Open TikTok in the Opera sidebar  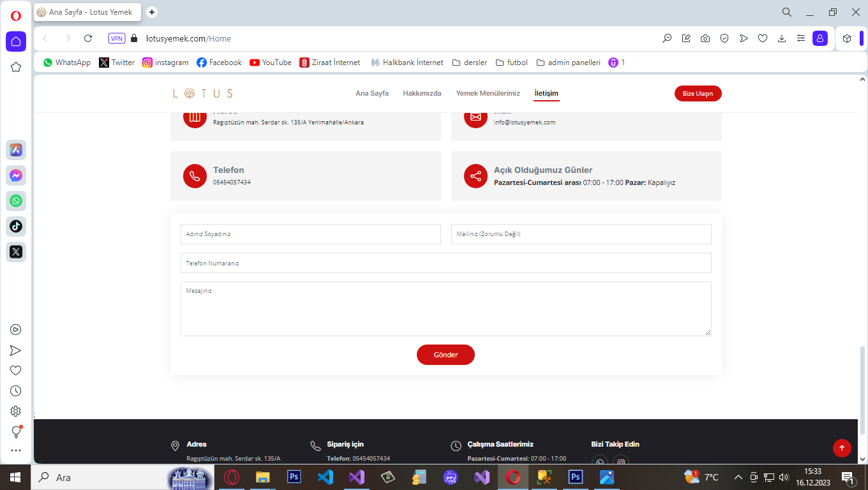coord(16,226)
